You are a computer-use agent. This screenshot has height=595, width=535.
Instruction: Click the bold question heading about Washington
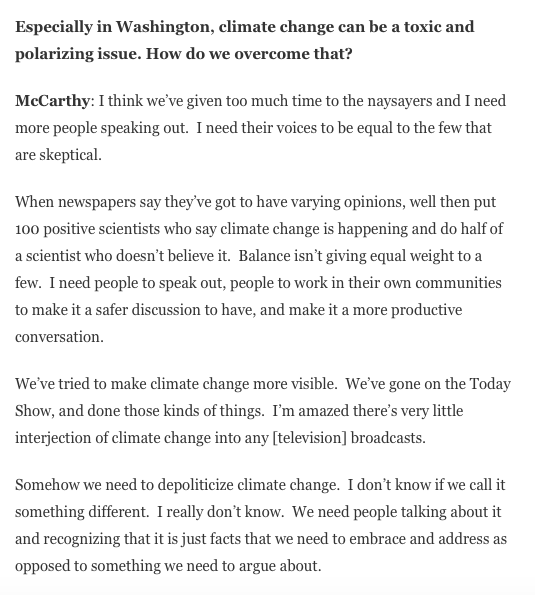pos(245,40)
